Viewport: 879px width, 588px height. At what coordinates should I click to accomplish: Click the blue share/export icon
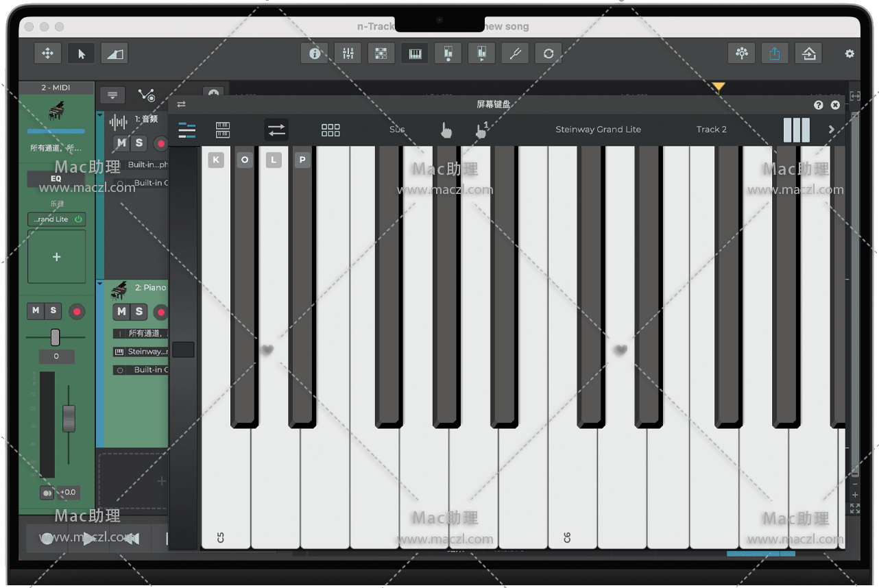775,53
